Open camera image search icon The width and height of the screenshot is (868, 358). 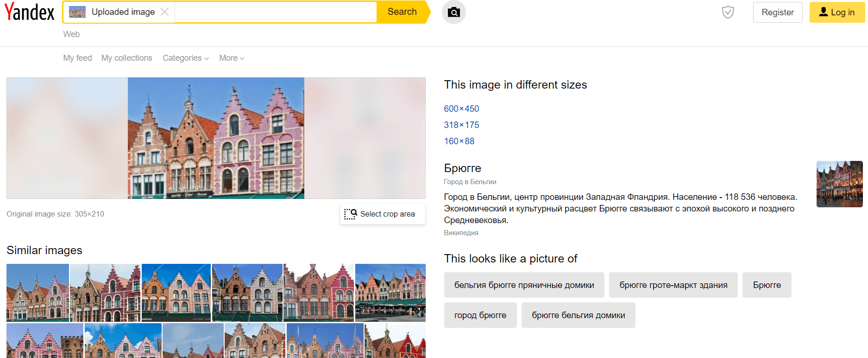coord(454,12)
